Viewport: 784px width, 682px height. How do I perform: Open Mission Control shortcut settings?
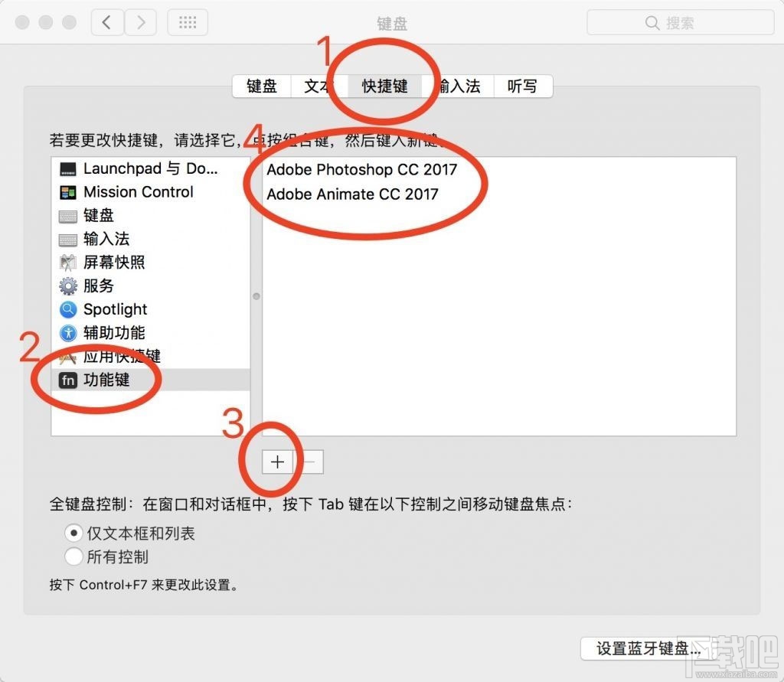pos(69,192)
